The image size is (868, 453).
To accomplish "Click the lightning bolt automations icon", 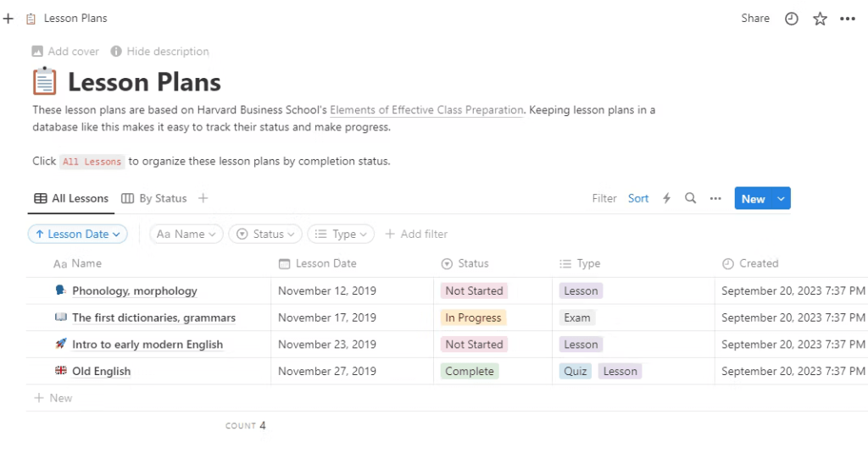I will click(666, 198).
